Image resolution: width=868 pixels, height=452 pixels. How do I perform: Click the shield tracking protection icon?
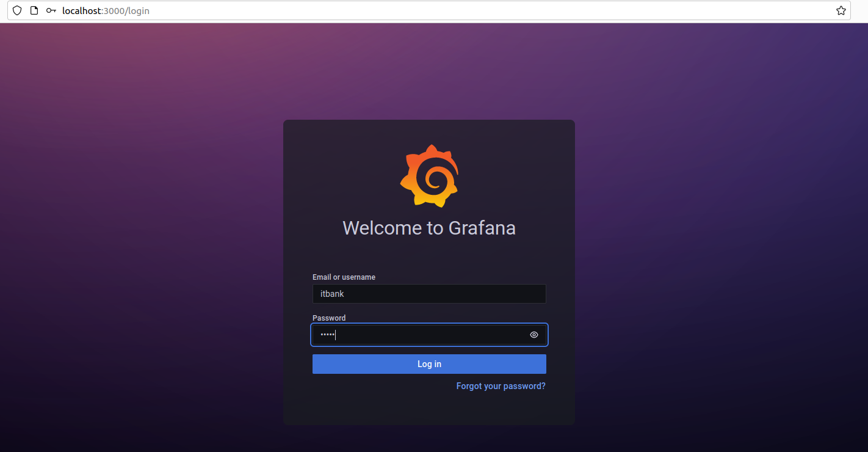click(x=17, y=10)
